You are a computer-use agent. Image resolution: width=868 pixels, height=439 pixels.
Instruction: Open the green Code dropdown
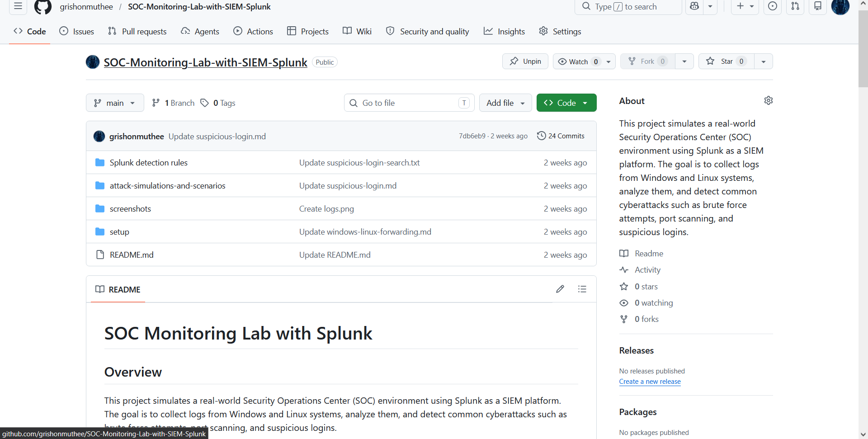point(566,103)
